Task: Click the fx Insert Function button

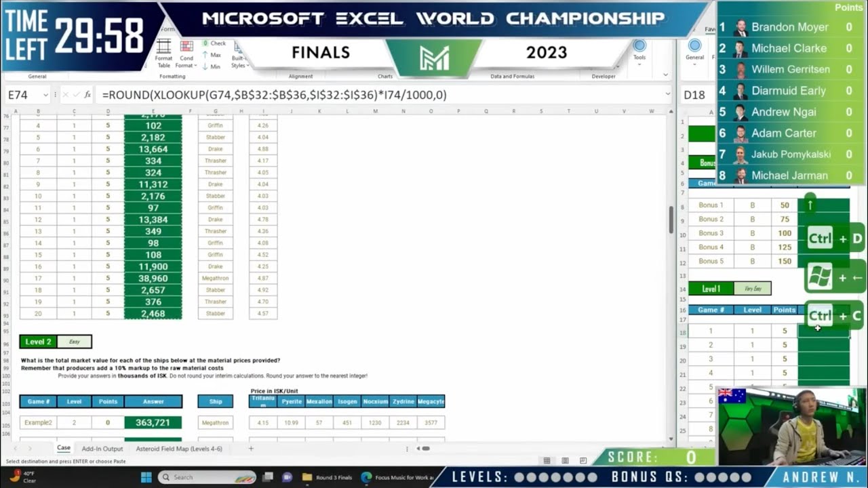Action: (87, 96)
